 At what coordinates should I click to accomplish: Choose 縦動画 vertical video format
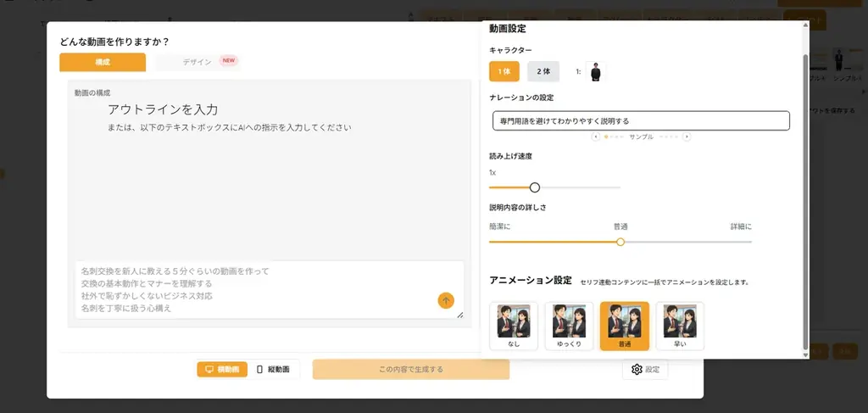[x=273, y=370]
